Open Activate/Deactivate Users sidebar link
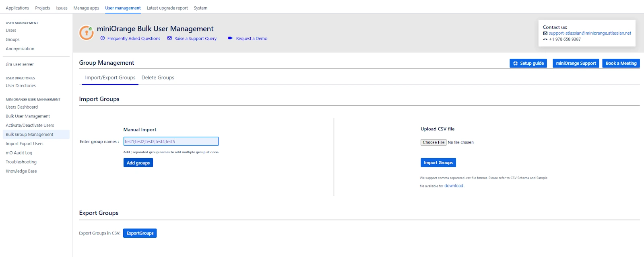The height and width of the screenshot is (257, 644). pyautogui.click(x=30, y=125)
